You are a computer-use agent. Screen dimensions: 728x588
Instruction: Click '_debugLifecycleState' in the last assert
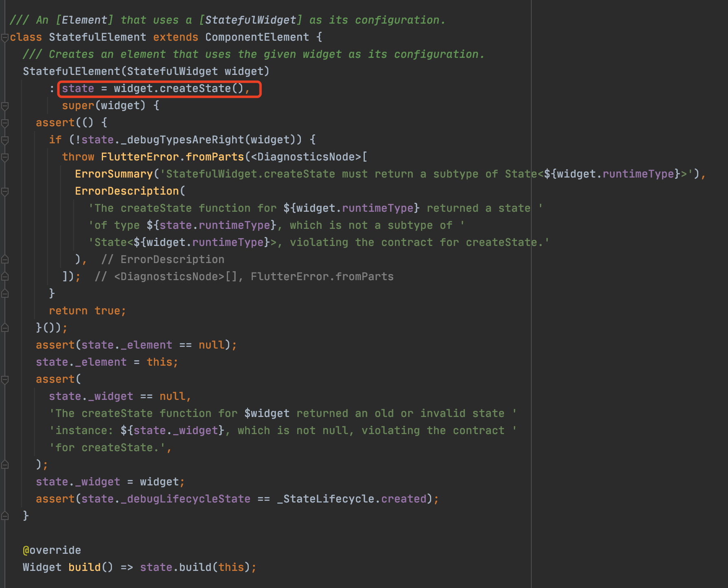tap(185, 499)
